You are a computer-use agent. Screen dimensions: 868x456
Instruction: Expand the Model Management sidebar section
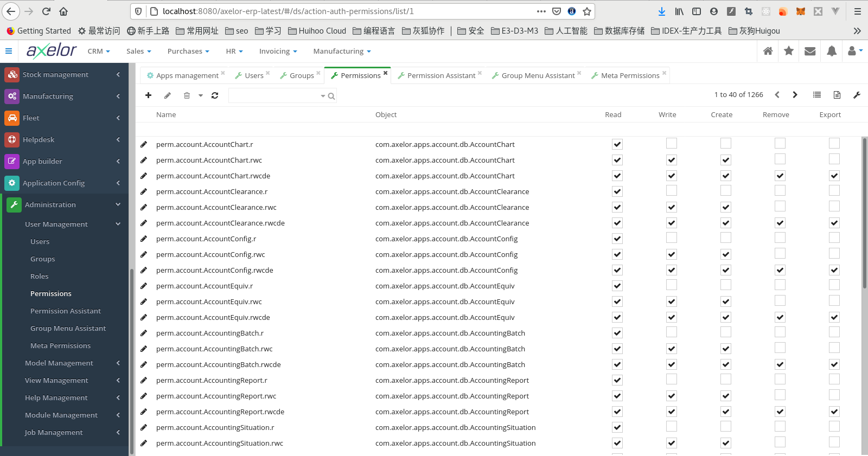[59, 363]
